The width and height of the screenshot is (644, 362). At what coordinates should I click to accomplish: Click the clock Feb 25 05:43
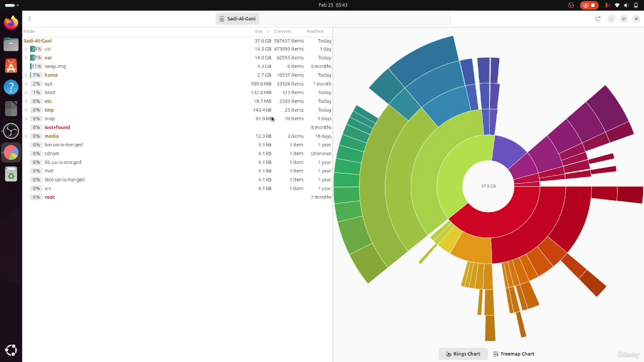coord(333,5)
